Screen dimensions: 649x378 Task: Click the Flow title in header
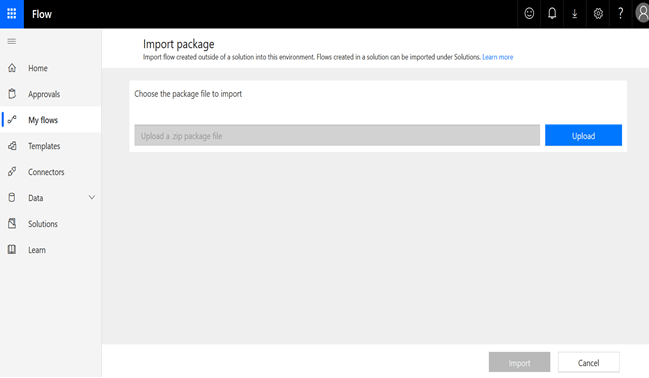[42, 14]
